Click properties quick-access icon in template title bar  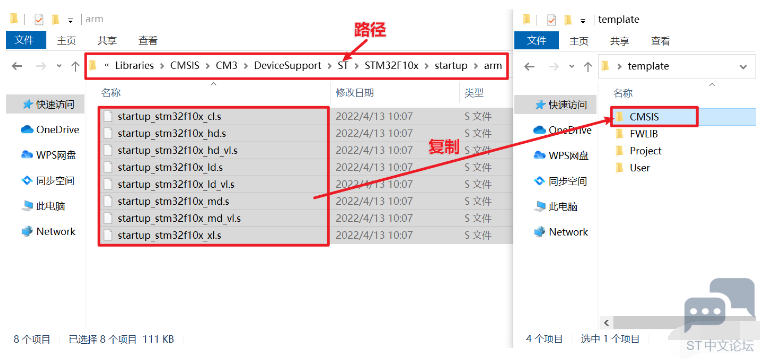click(x=551, y=20)
